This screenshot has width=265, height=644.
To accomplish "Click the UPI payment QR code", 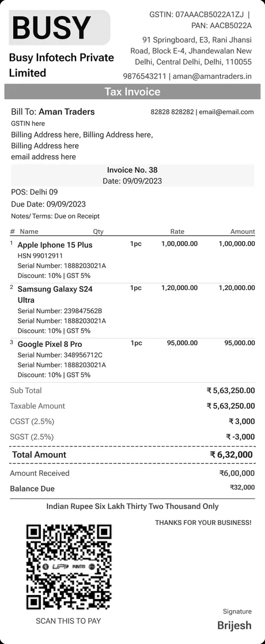I will click(69, 567).
